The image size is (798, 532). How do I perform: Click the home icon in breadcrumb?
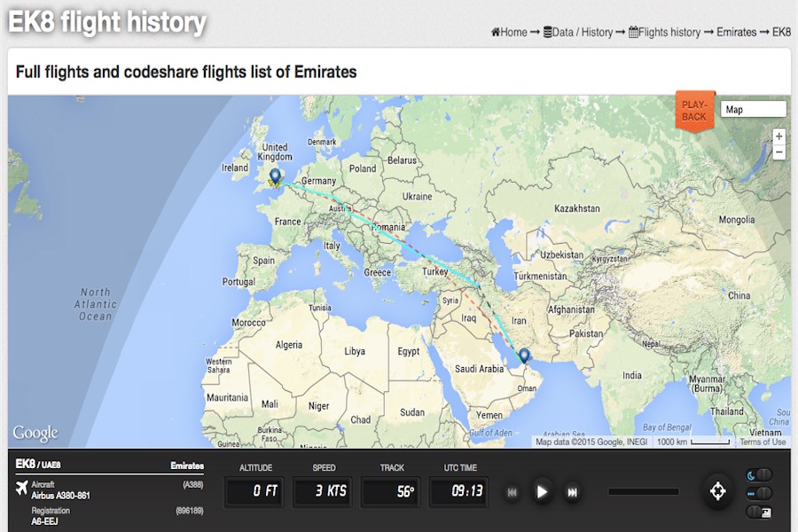click(495, 32)
